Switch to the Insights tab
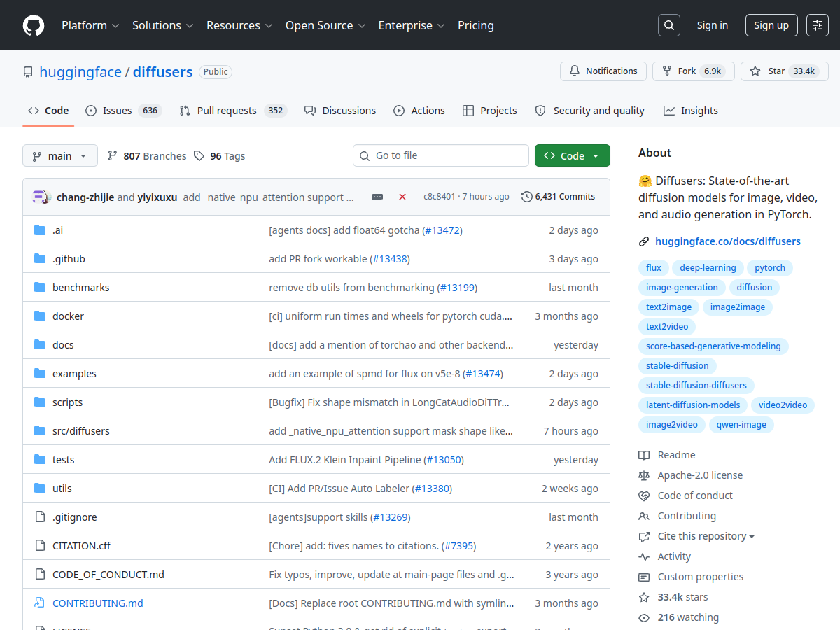The width and height of the screenshot is (840, 630). point(690,110)
